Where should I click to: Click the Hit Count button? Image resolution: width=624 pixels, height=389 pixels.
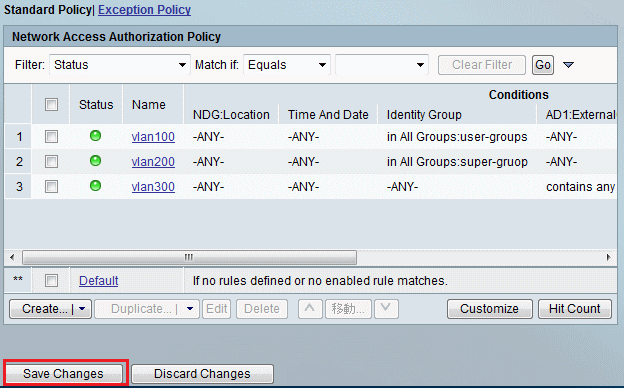575,309
